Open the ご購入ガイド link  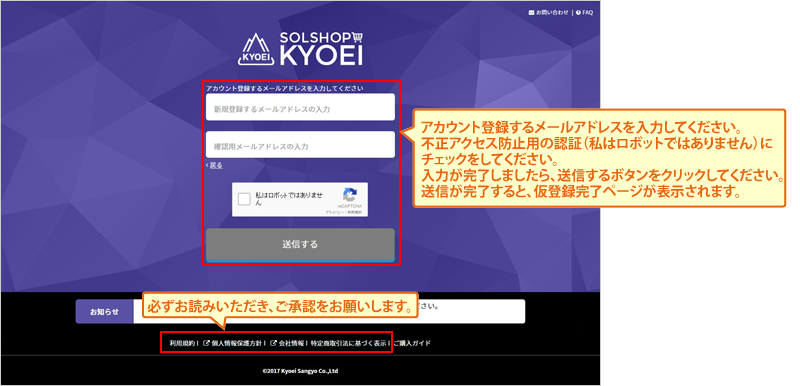[x=412, y=343]
